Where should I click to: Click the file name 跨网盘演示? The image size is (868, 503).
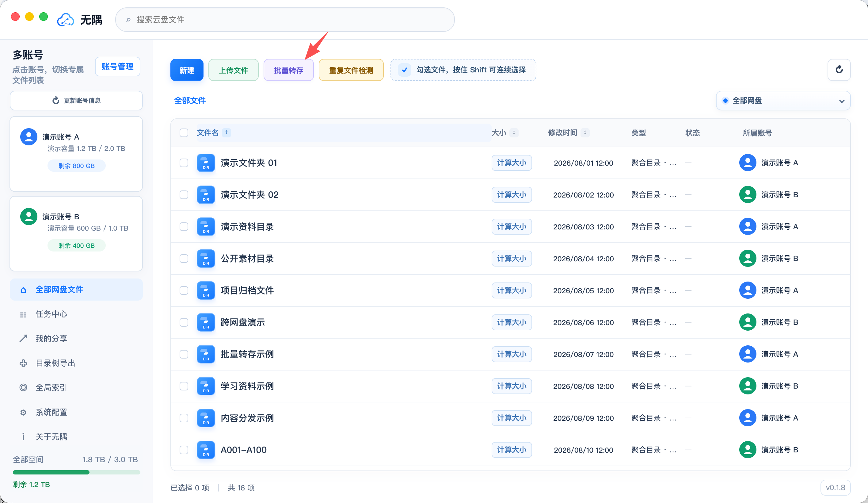click(242, 322)
